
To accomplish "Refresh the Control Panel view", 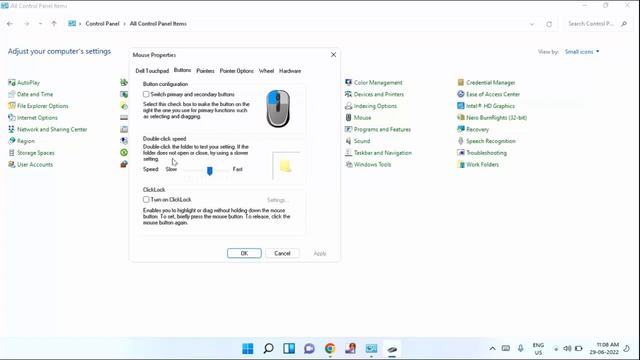I will pos(549,24).
